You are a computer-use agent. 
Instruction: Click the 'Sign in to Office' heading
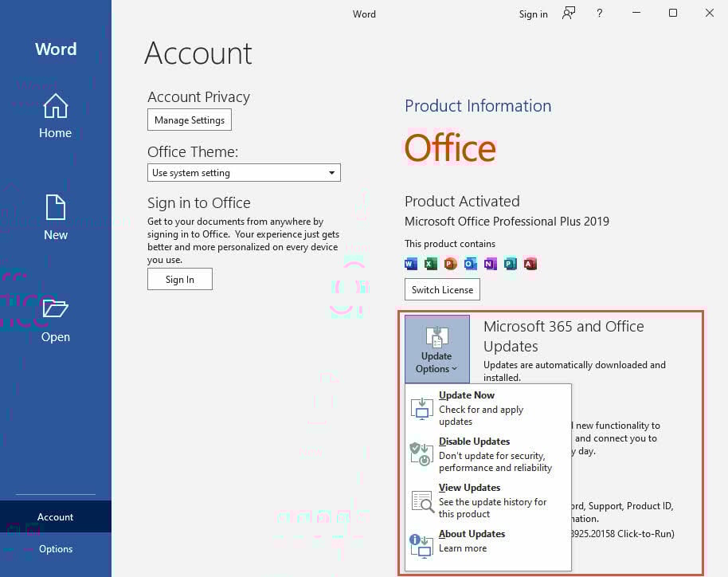[x=198, y=203]
